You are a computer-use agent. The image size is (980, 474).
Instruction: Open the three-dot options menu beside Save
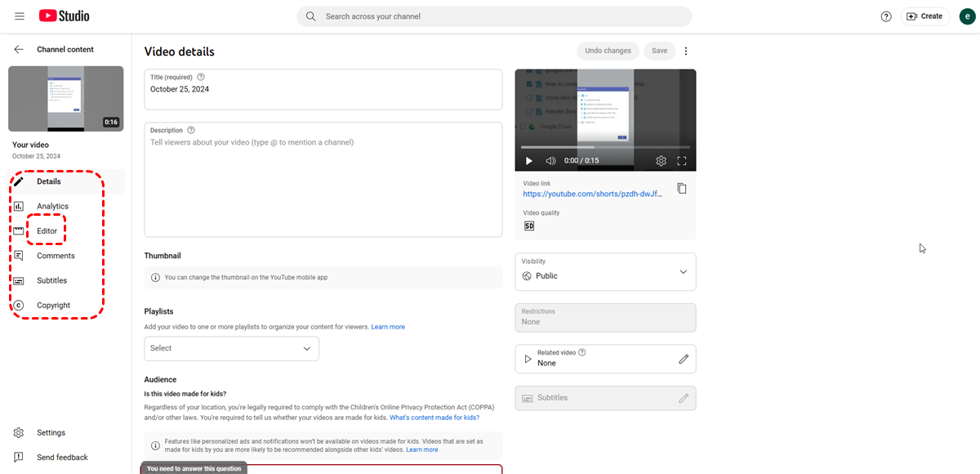click(x=686, y=51)
